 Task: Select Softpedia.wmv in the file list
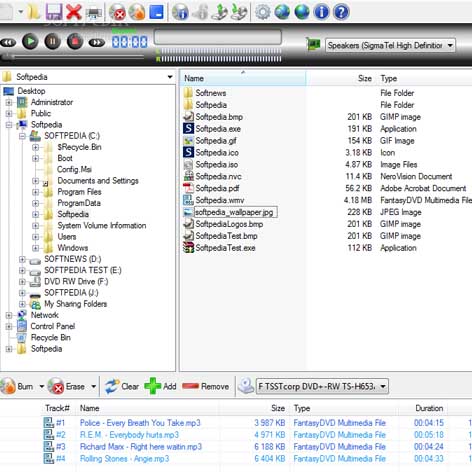(x=220, y=200)
